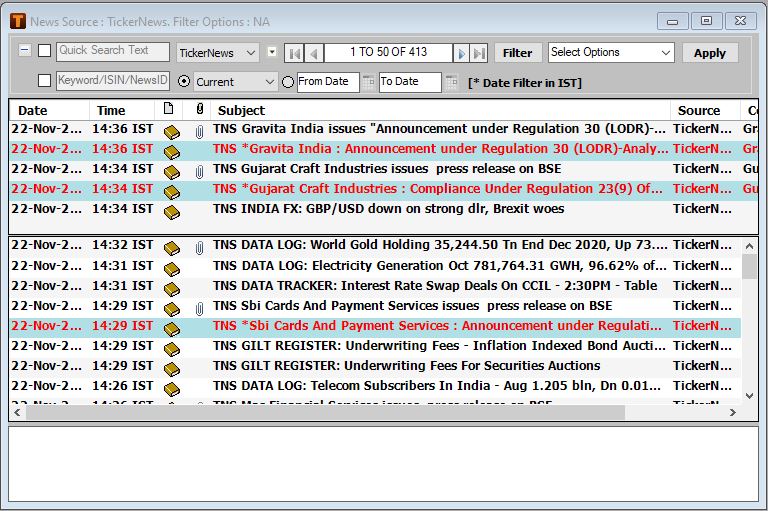The width and height of the screenshot is (768, 511).
Task: Select 'TNS DATA TRACKER: Interest Rate Swap Deals' headline
Action: click(435, 286)
